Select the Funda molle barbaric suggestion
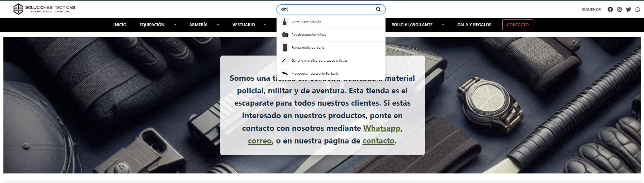 (x=331, y=48)
